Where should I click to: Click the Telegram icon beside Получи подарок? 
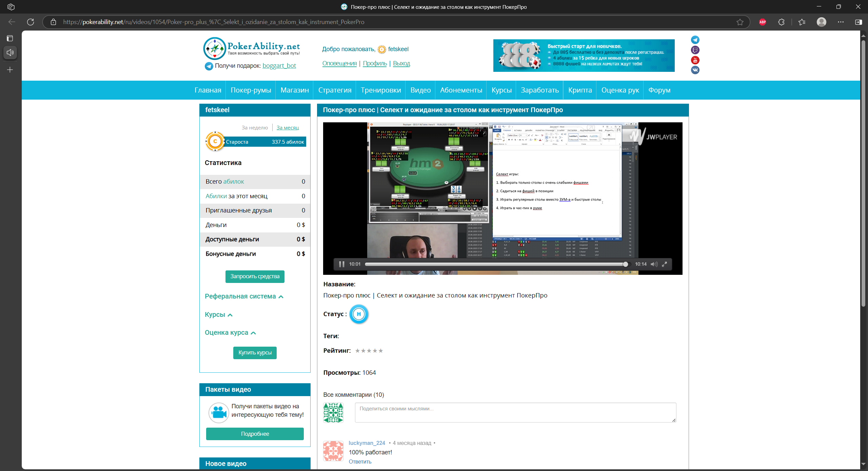209,66
